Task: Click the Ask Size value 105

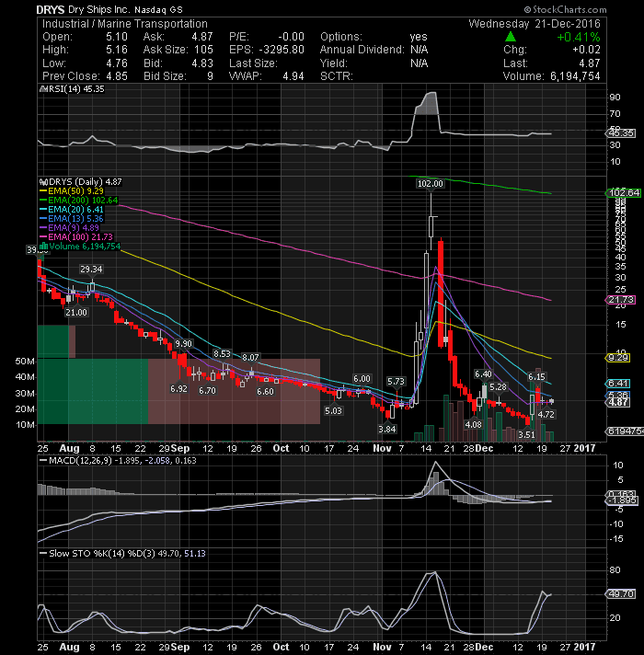Action: pyautogui.click(x=203, y=50)
